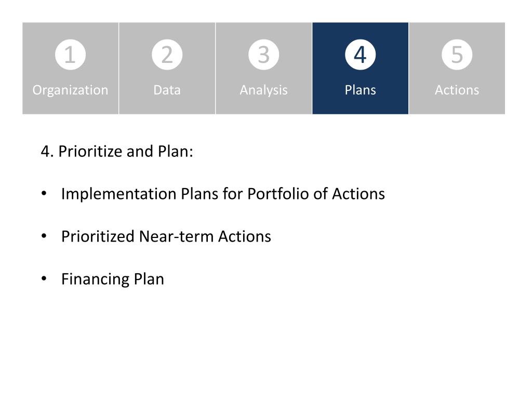
Task: Click the 'Implementation Plans for Portfolio of Actions' text
Action: pos(223,194)
